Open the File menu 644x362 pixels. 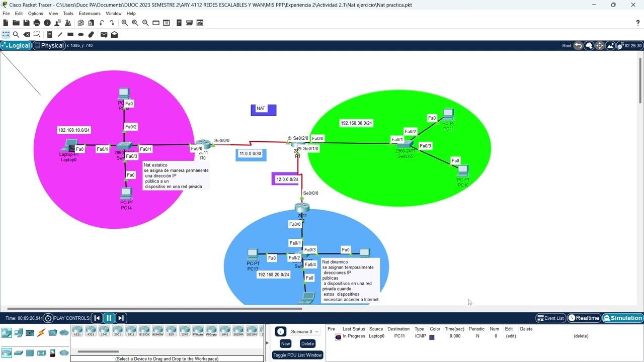[6, 14]
